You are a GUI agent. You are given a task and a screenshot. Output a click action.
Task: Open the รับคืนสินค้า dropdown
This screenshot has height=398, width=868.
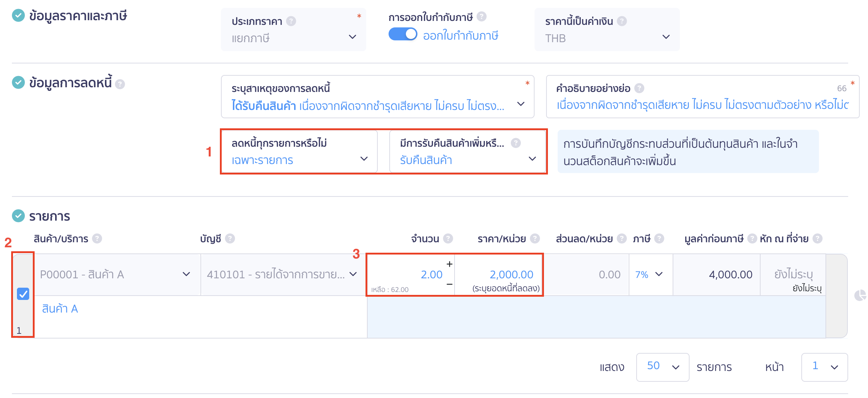467,151
